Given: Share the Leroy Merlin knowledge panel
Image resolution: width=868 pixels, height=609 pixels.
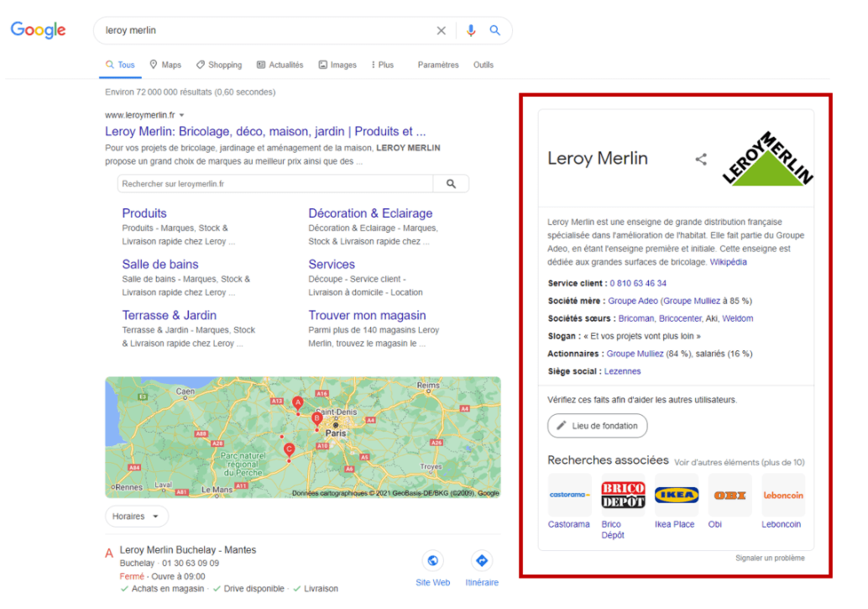Looking at the screenshot, I should [701, 160].
